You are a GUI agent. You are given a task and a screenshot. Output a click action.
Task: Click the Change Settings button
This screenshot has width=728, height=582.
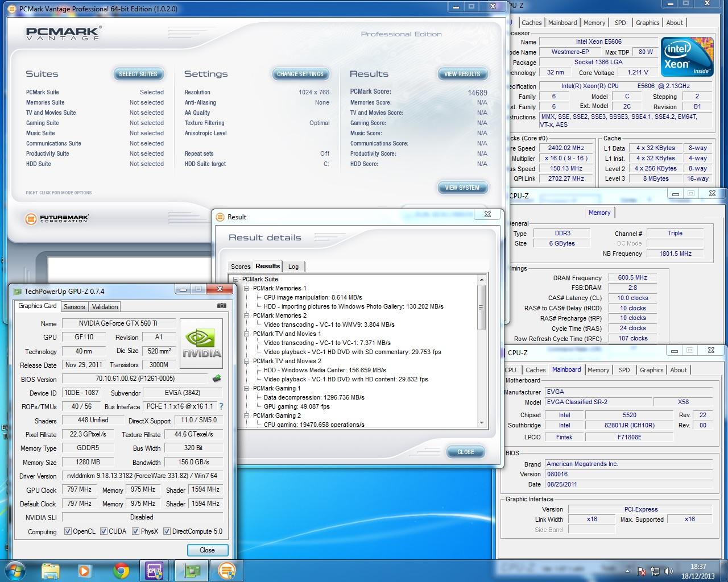point(300,74)
